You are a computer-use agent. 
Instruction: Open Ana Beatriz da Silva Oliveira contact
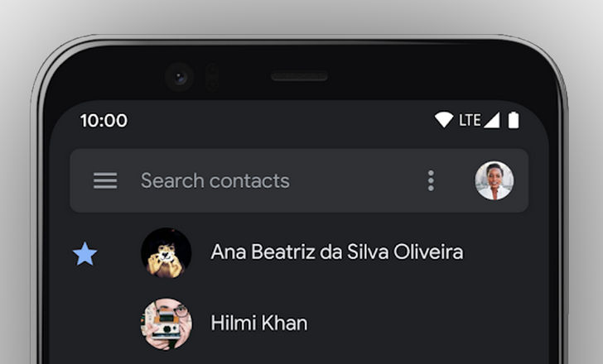point(337,251)
